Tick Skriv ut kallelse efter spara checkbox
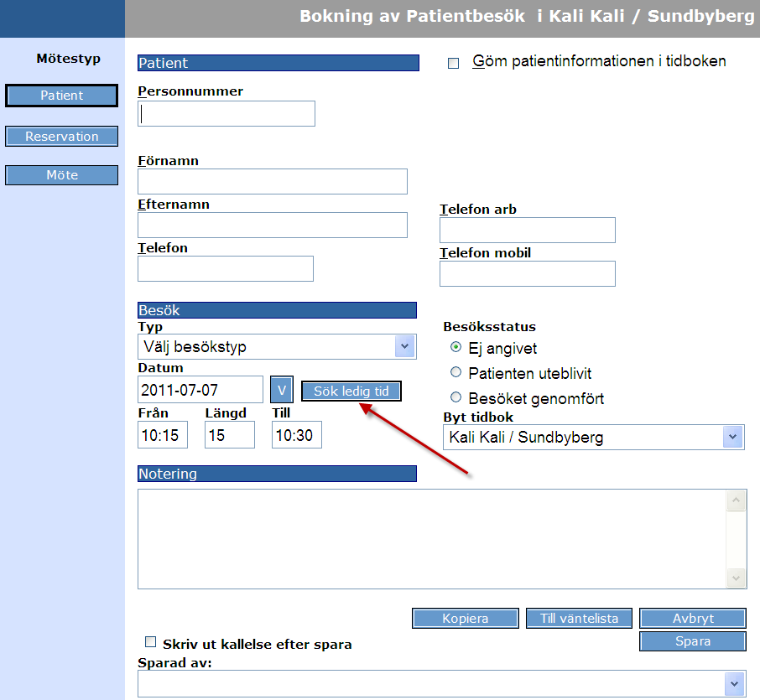The width and height of the screenshot is (760, 700). (151, 642)
